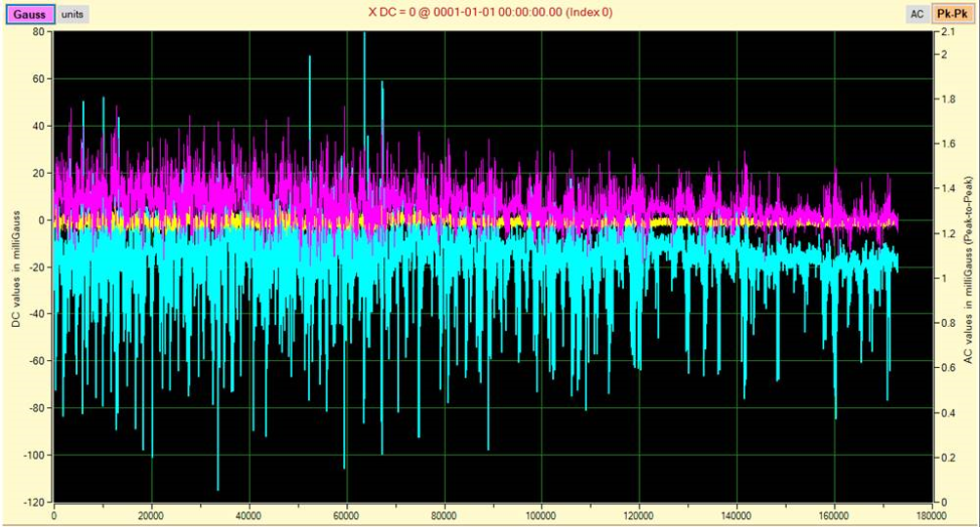This screenshot has width=980, height=527.
Task: Click the 0.2 tick on right axis
Action: click(x=945, y=457)
